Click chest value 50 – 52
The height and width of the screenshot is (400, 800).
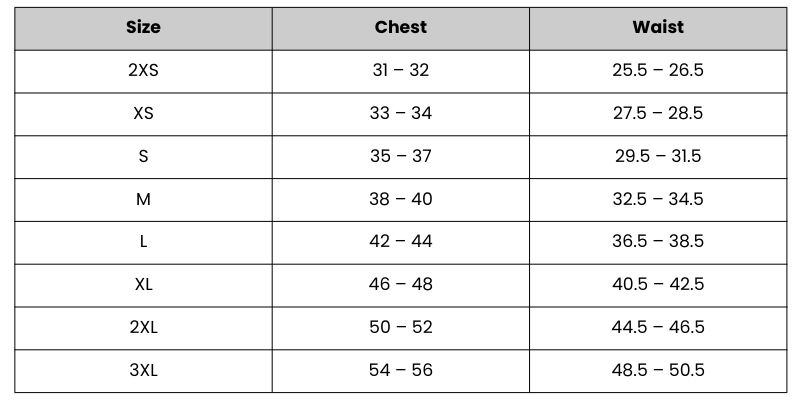pyautogui.click(x=400, y=328)
